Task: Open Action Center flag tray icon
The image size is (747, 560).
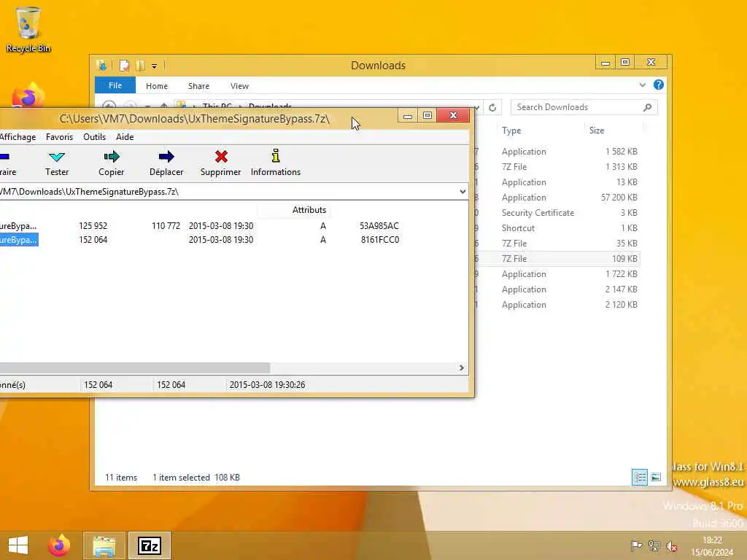Action: 636,545
